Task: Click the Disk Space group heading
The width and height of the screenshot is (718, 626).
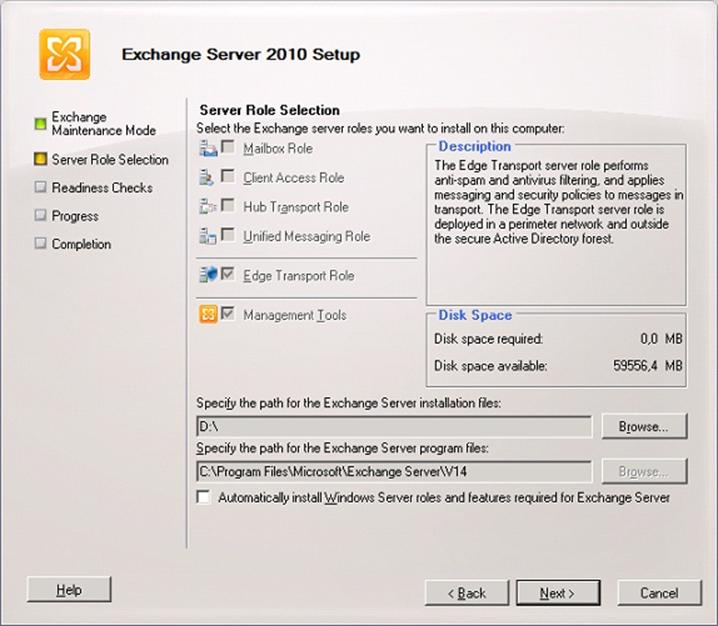Action: 475,315
